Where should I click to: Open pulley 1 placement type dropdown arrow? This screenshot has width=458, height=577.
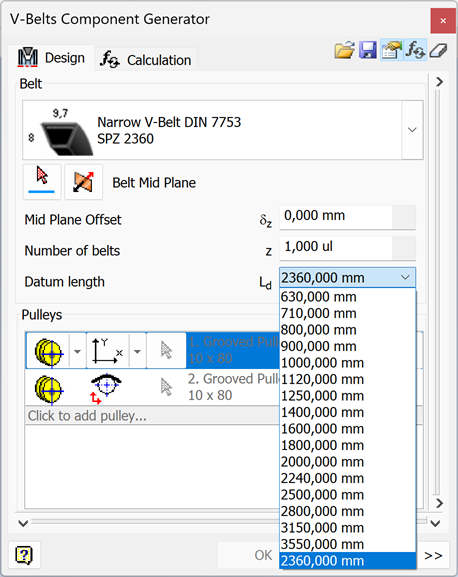[137, 351]
